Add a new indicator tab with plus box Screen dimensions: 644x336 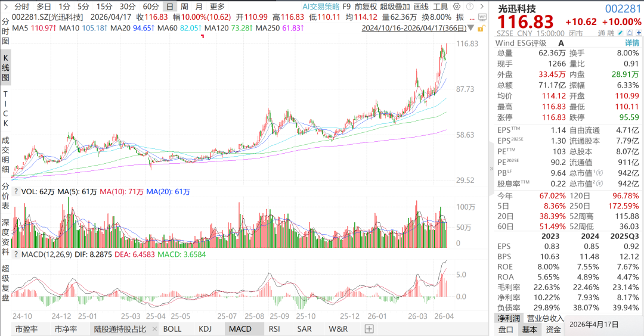(369, 329)
